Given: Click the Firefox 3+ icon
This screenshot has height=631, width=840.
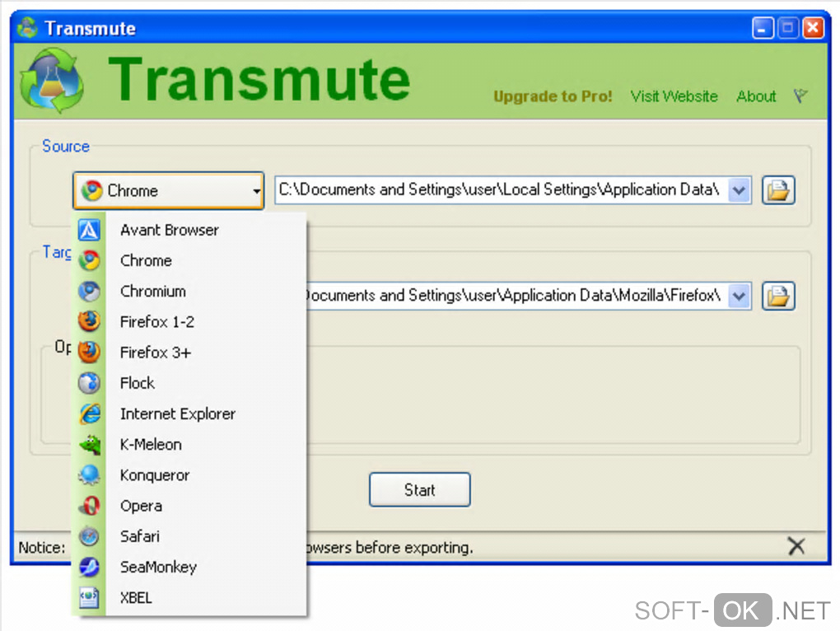Looking at the screenshot, I should 89,353.
